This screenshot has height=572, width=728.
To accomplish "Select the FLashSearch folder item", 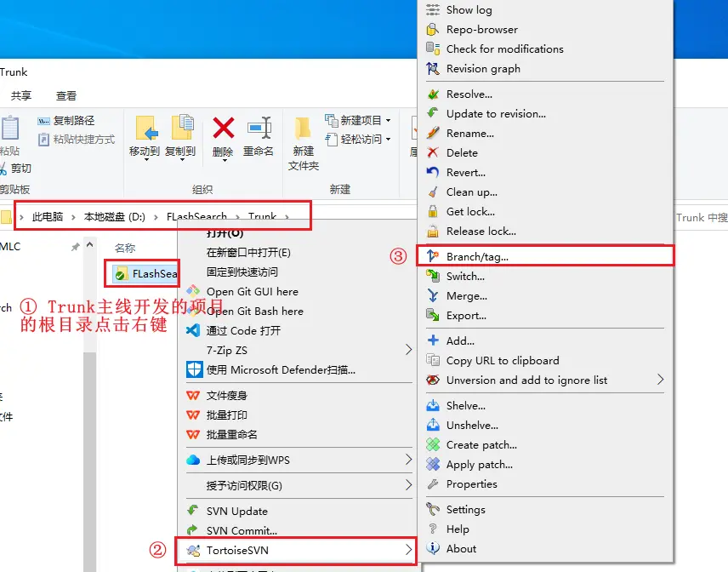I will 145,274.
